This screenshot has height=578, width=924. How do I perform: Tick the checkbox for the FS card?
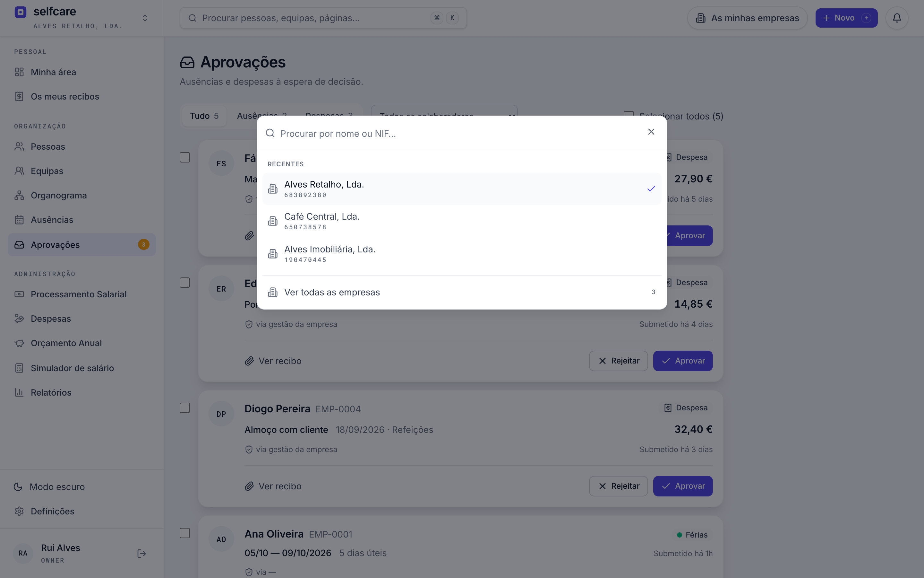185,157
